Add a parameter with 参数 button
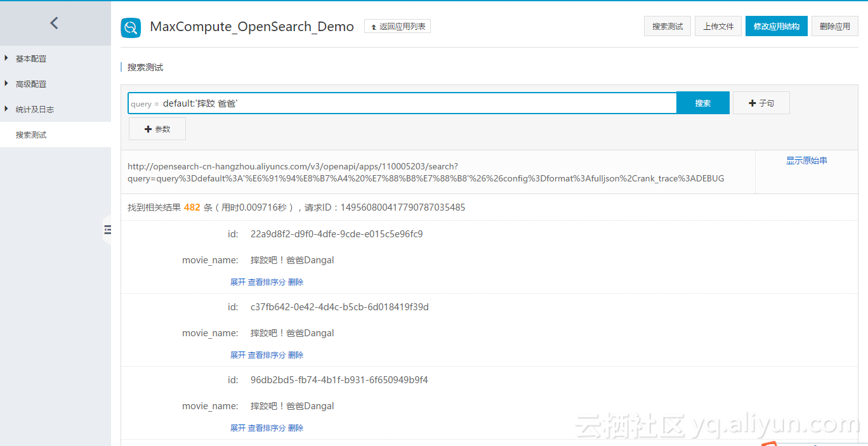868x446 pixels. (x=157, y=129)
